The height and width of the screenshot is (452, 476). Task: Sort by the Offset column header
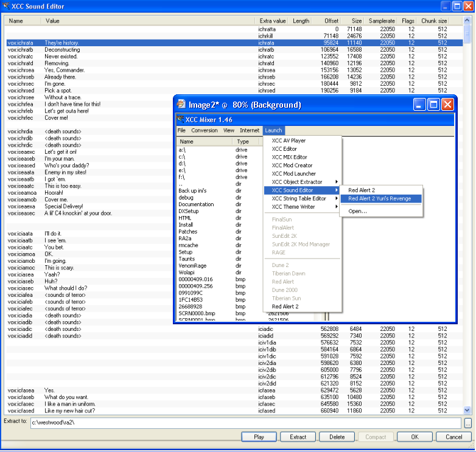pyautogui.click(x=327, y=21)
